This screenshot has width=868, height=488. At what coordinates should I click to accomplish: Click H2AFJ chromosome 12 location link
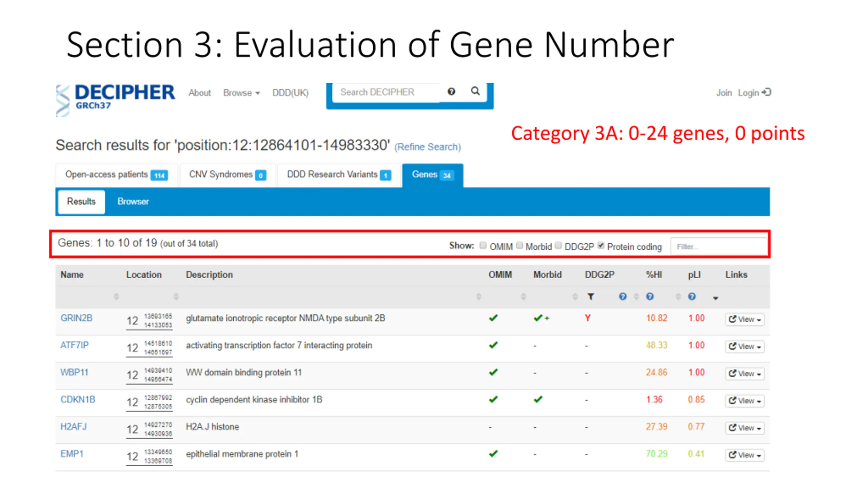tap(149, 429)
